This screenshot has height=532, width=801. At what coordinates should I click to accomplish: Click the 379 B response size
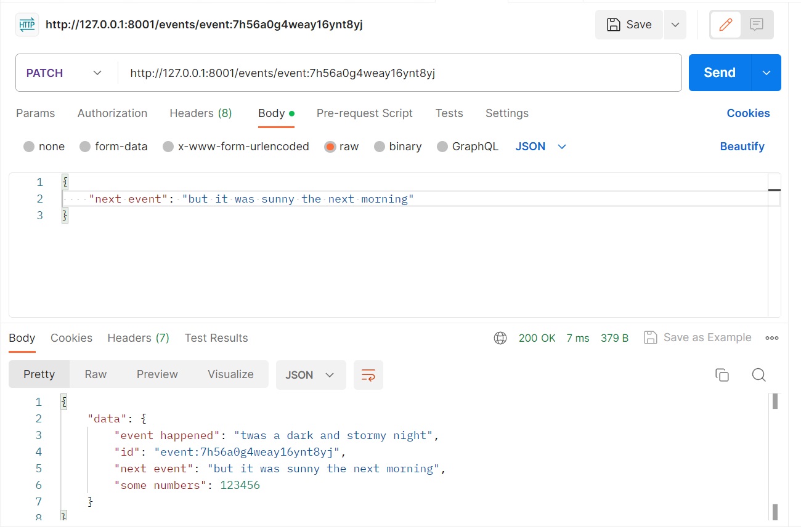[x=614, y=338]
